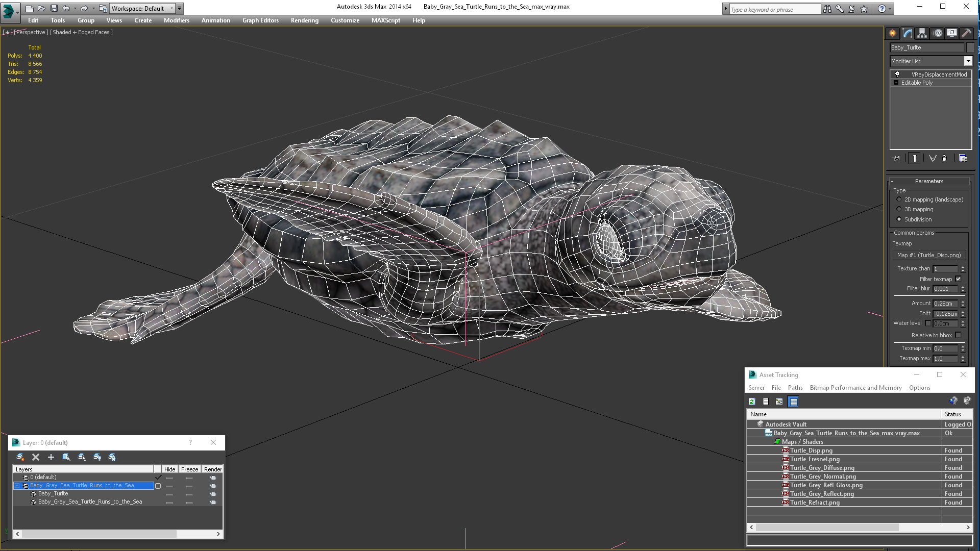Click the object color swatch beside Baby_Turlte
Viewport: 980px width, 551px height.
(970, 47)
